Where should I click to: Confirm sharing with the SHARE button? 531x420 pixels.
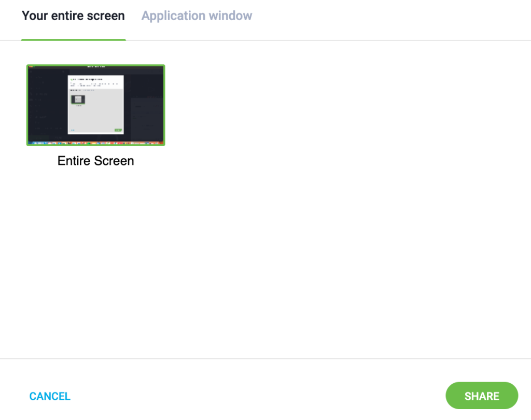(481, 396)
